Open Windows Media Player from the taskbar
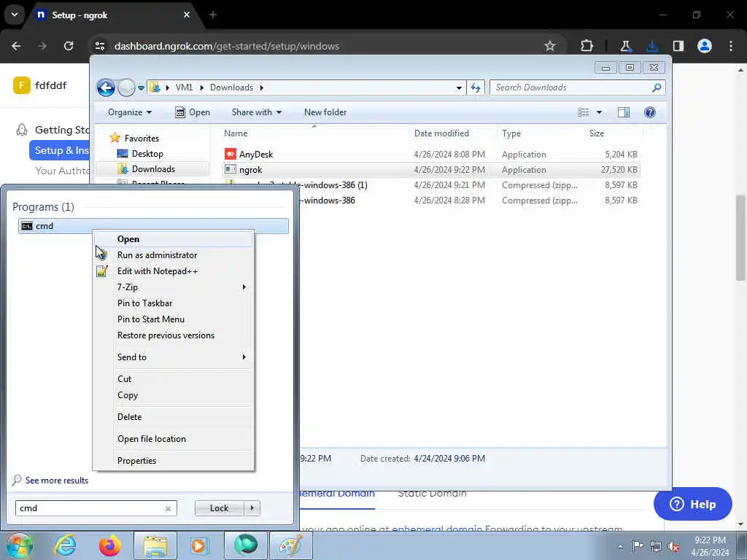Screen dimensions: 747x560 [x=199, y=545]
